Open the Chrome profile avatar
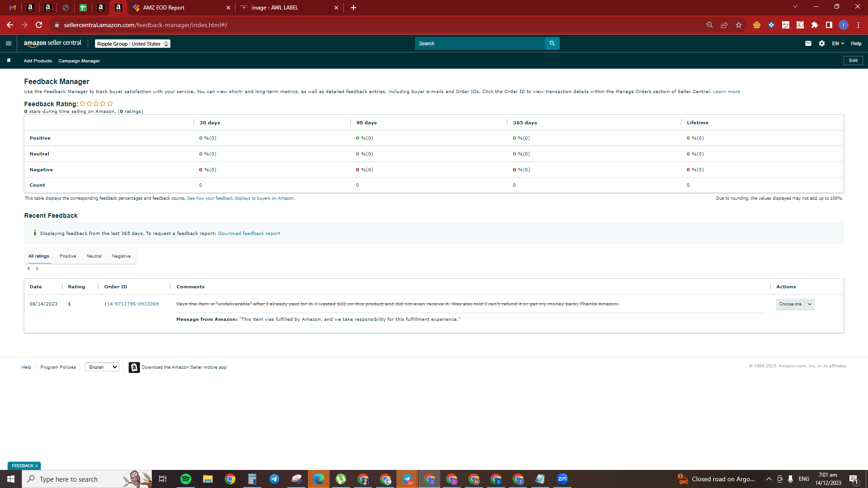Image resolution: width=868 pixels, height=488 pixels. pos(844,25)
